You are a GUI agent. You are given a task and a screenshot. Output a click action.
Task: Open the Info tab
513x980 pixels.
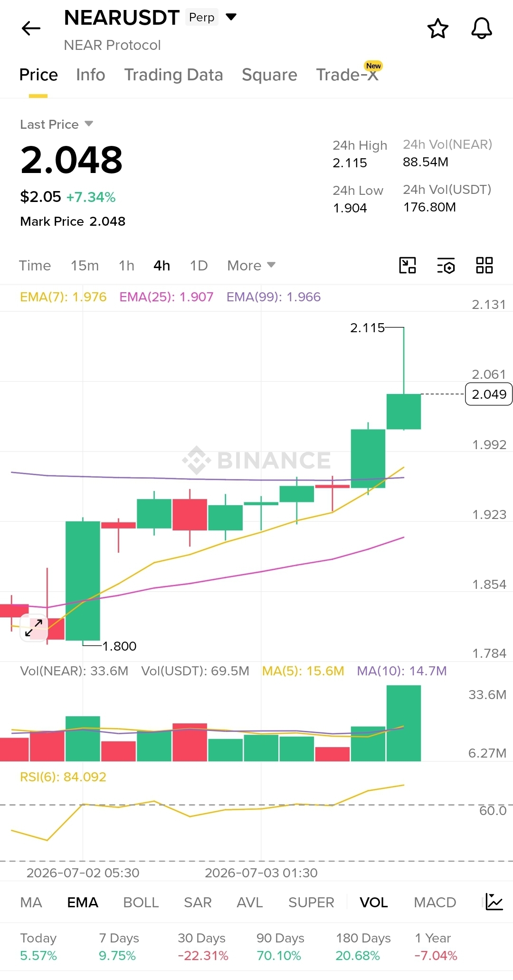click(x=90, y=75)
